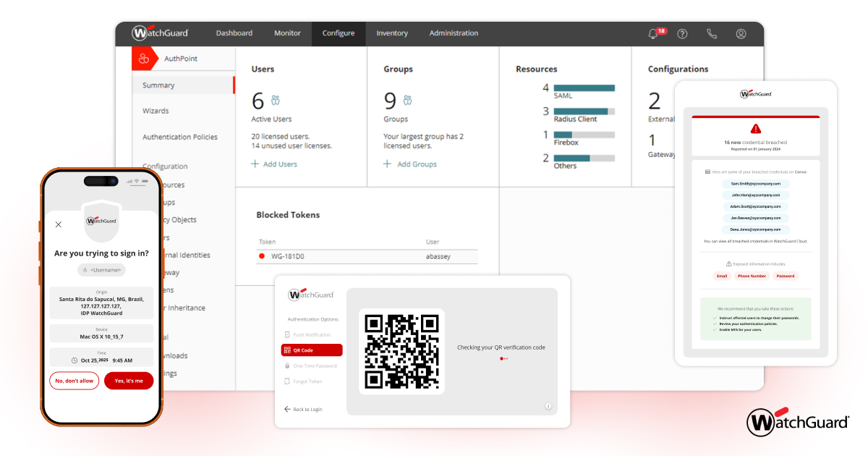Click the Push Notification checkbox icon

[x=287, y=335]
